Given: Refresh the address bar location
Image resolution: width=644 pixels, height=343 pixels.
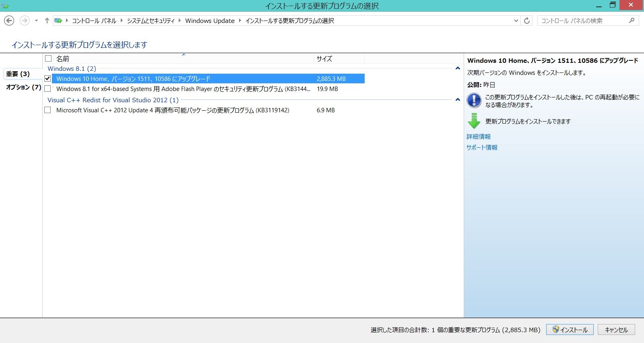Looking at the screenshot, I should click(x=527, y=21).
